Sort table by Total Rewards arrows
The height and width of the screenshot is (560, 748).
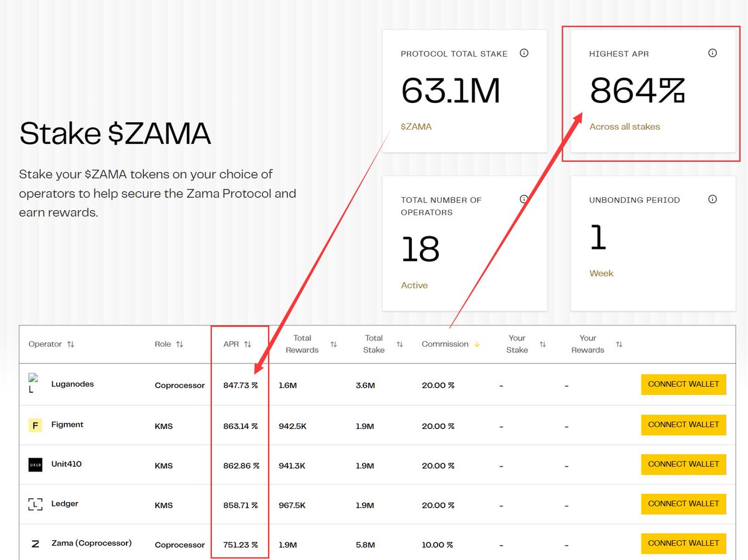coord(333,344)
